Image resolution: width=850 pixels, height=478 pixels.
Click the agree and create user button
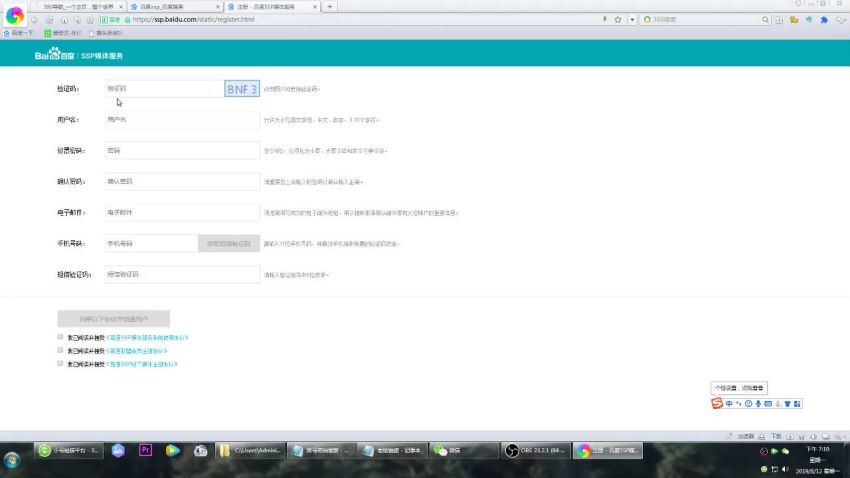pyautogui.click(x=113, y=319)
